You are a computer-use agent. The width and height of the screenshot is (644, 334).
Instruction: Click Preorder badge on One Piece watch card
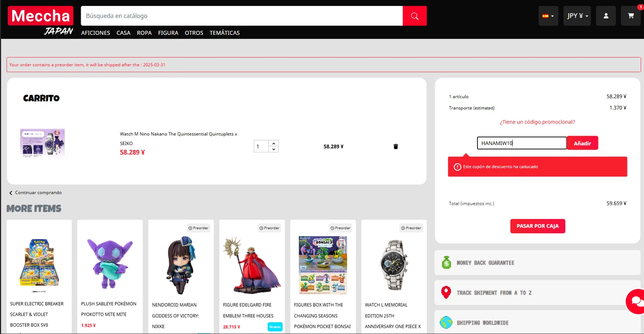[411, 228]
